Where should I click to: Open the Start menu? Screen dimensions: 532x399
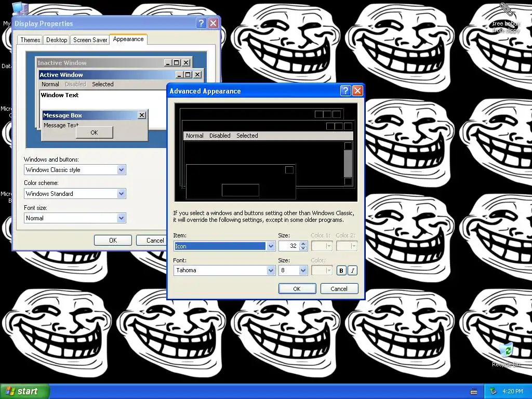(x=25, y=391)
